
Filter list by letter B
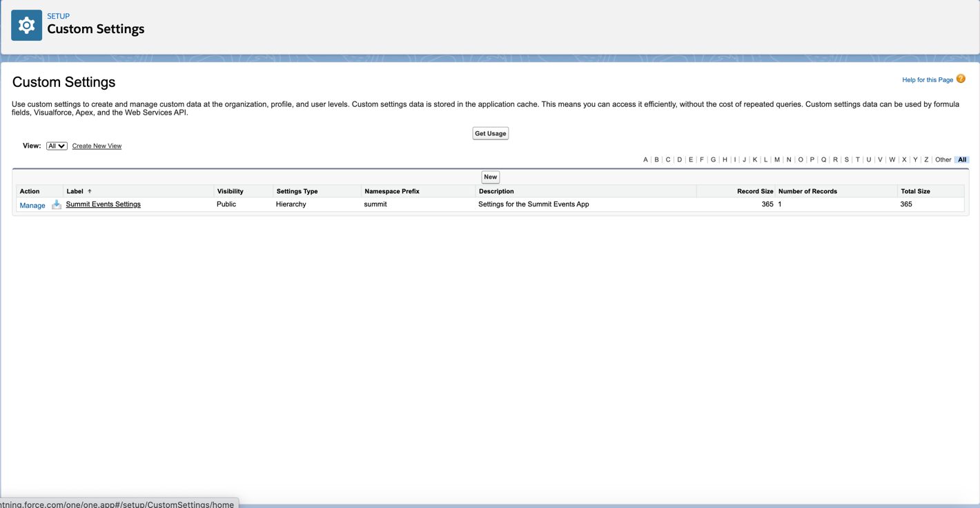[x=656, y=159]
